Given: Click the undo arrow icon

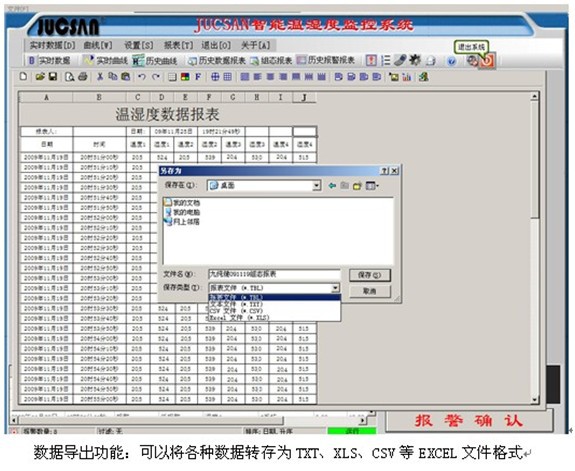Looking at the screenshot, I should point(142,77).
